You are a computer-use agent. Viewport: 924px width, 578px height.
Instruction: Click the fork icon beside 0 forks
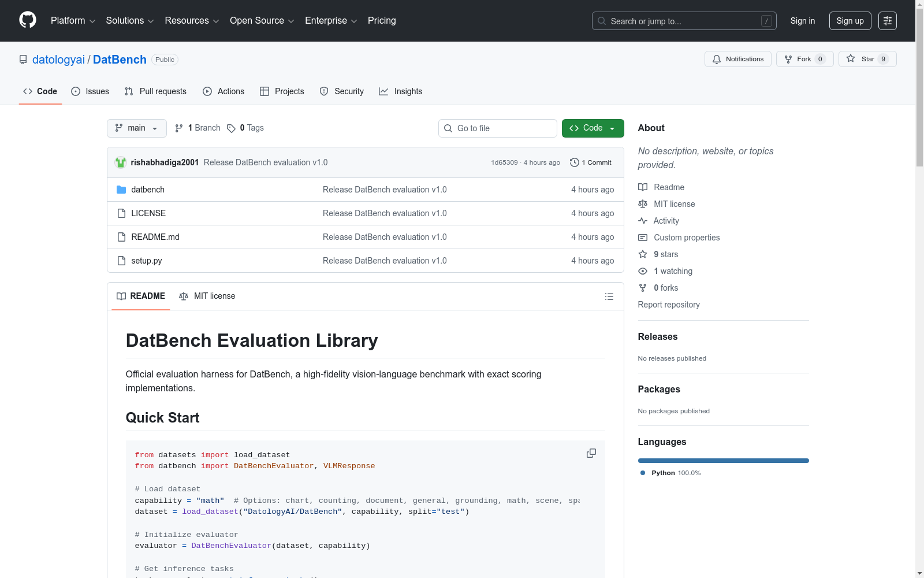click(643, 288)
